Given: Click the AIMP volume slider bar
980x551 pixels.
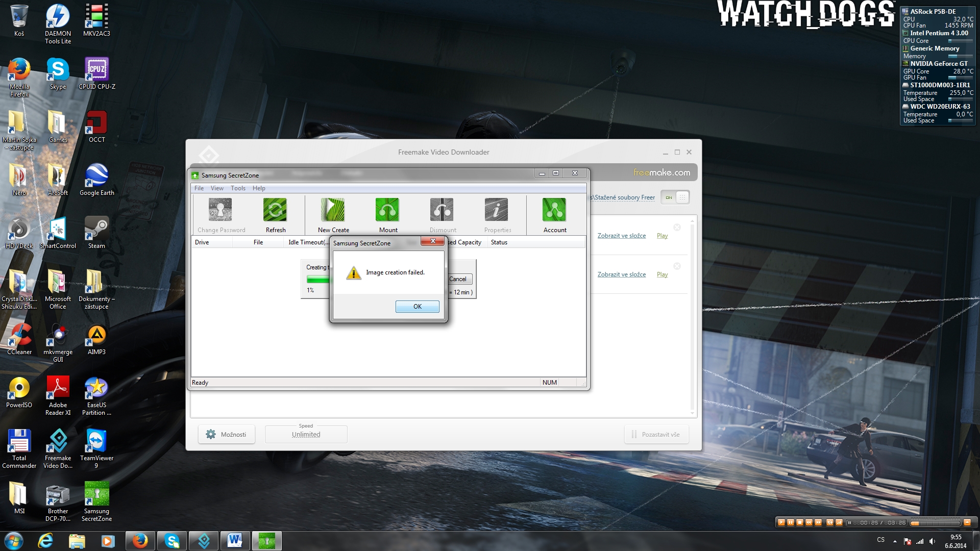Looking at the screenshot, I should click(x=935, y=523).
